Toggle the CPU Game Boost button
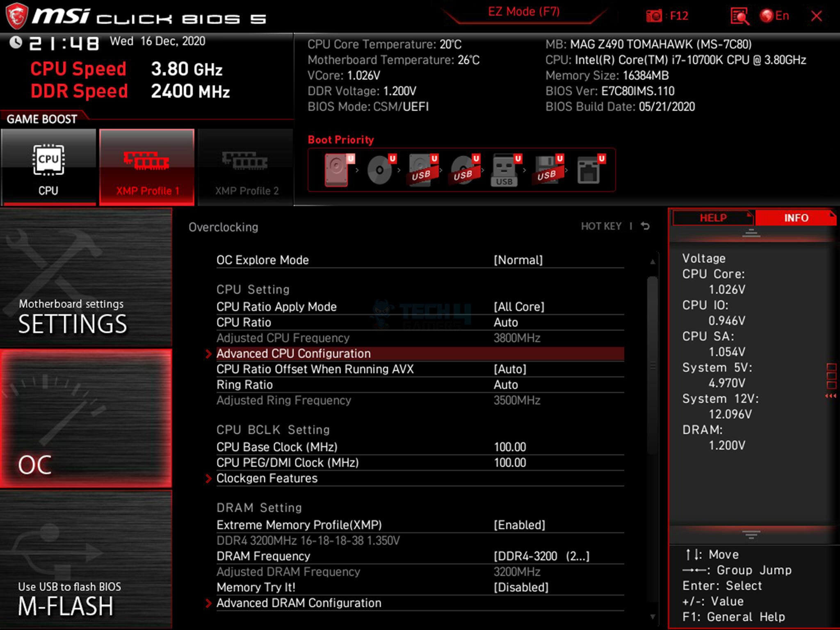This screenshot has height=630, width=840. (x=48, y=167)
